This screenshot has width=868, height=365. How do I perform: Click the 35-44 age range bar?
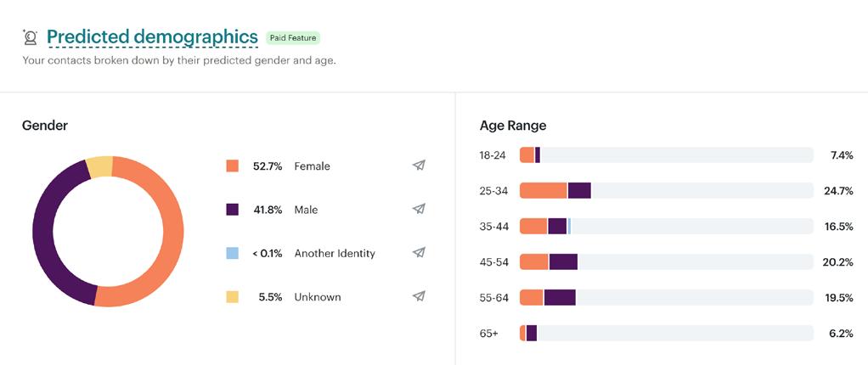point(666,226)
